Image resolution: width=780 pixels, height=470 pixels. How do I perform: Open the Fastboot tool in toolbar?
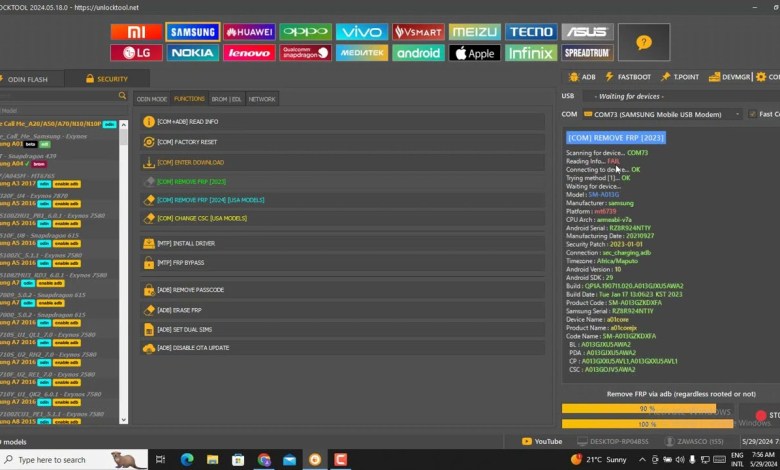tap(628, 77)
